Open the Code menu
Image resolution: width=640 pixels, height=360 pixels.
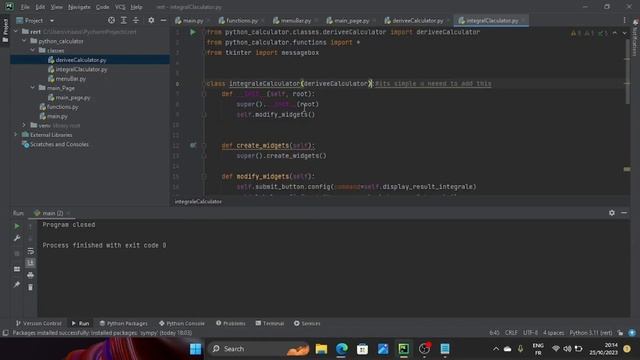(x=102, y=7)
